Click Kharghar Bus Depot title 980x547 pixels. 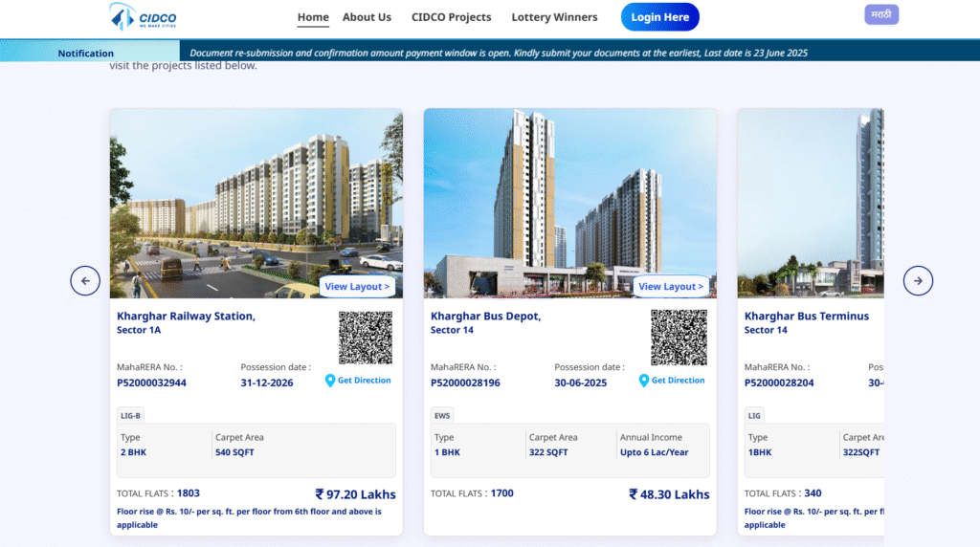coord(485,316)
